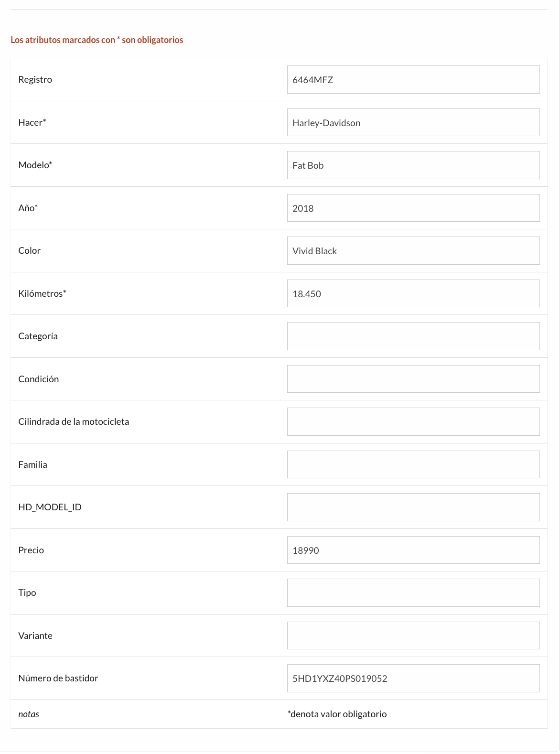This screenshot has width=560, height=754.
Task: Select the empty Condición field
Action: coord(413,378)
